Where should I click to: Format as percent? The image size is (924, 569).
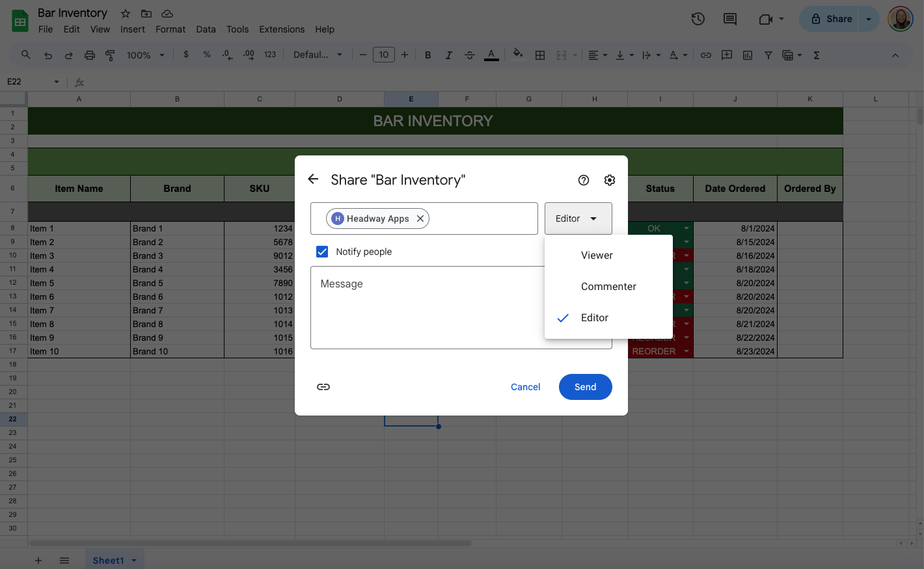coord(207,55)
